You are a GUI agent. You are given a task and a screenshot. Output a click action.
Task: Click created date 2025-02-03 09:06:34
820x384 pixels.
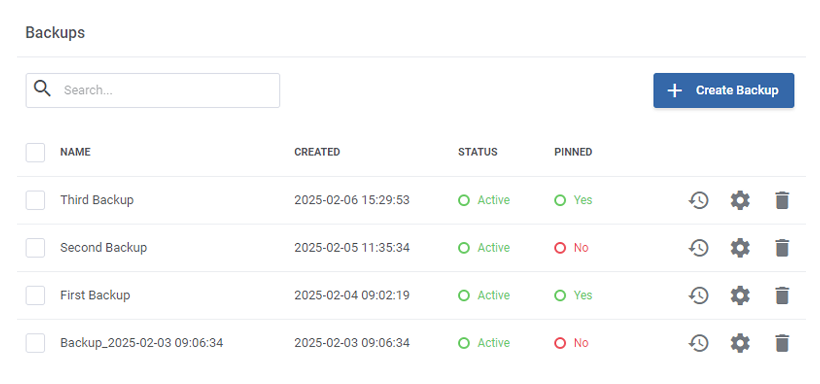coord(352,343)
